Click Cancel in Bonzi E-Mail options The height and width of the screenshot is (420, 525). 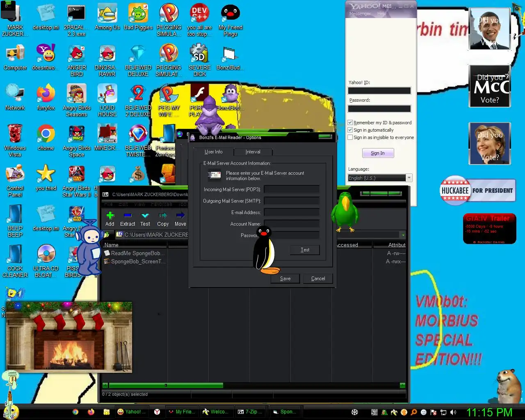coord(318,278)
